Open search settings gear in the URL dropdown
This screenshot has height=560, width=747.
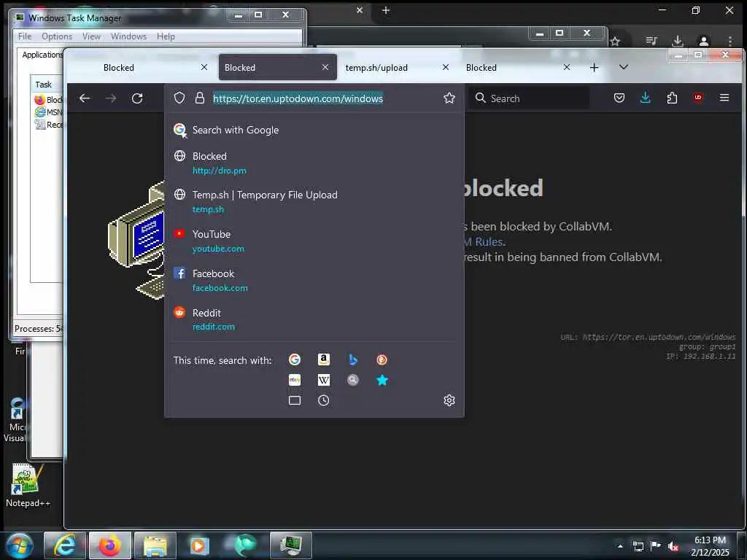point(449,400)
